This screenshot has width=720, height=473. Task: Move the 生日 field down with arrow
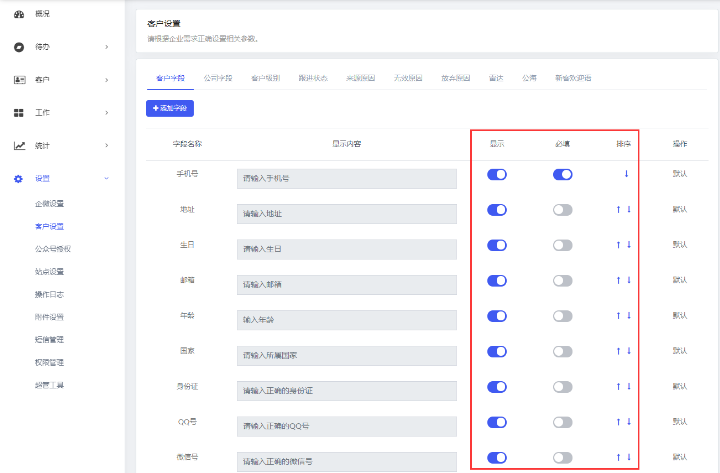coord(629,245)
